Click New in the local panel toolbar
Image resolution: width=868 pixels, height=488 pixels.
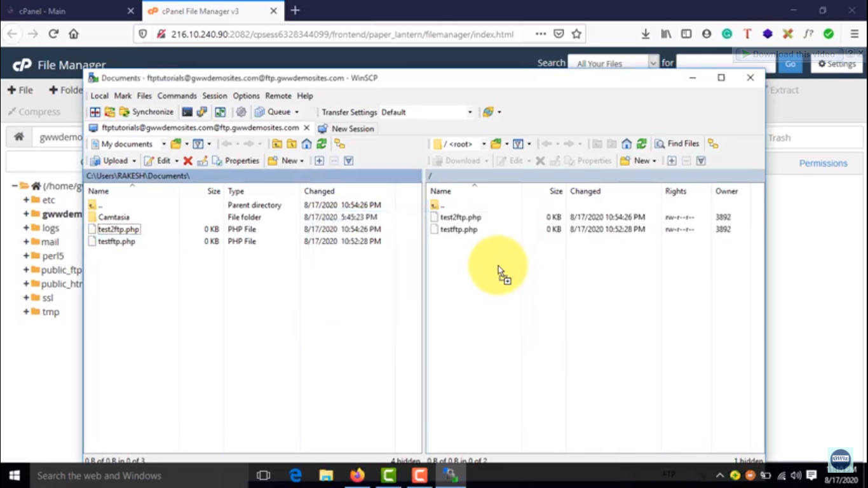pyautogui.click(x=283, y=161)
